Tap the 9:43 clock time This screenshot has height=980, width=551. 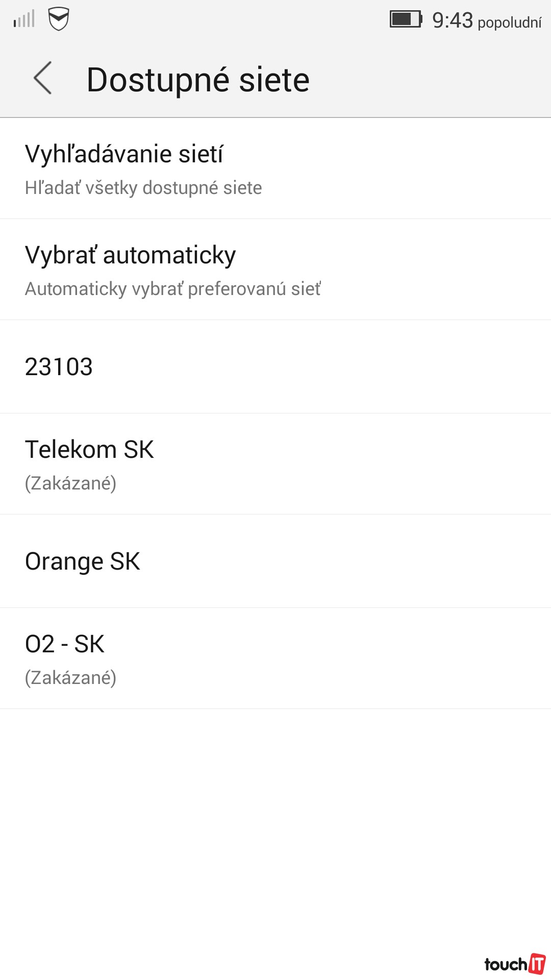[x=453, y=20]
